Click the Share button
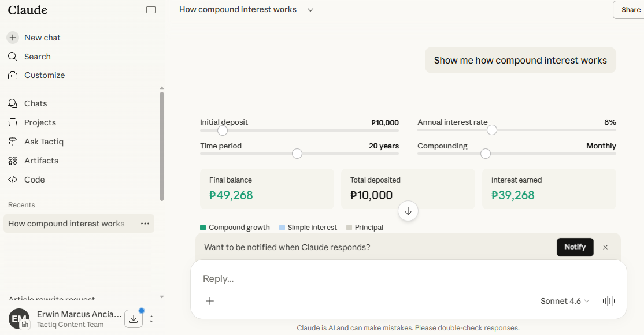The width and height of the screenshot is (644, 335). (630, 10)
